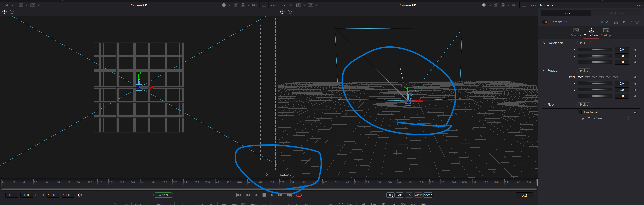Viewport: 644px width, 205px height.
Task: Click color channels icon in right viewer
Action: pos(503,5)
